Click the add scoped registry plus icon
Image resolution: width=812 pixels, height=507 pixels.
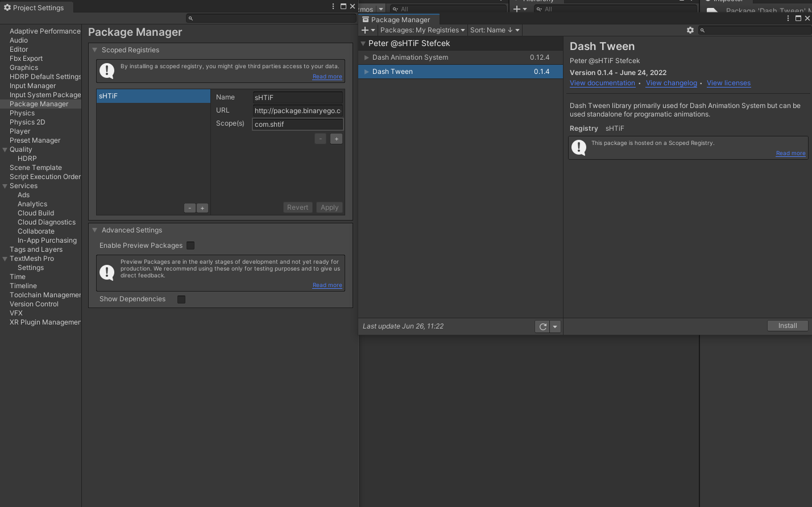point(202,208)
